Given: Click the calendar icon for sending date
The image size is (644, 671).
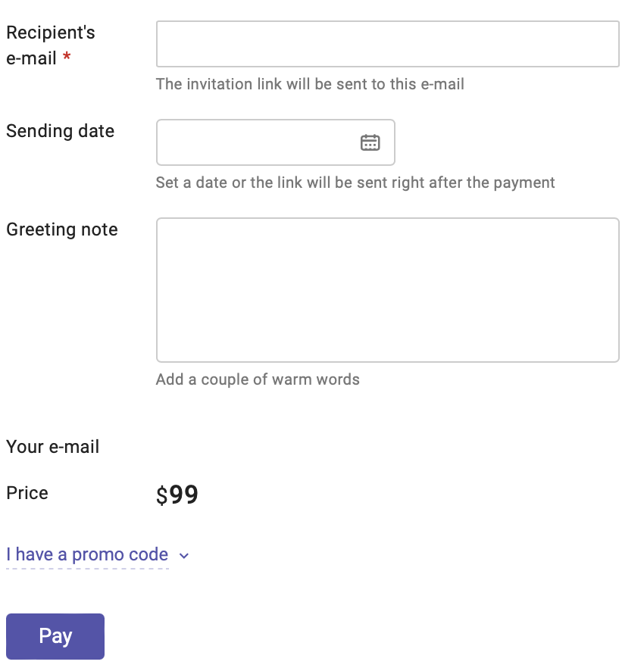Looking at the screenshot, I should [370, 142].
